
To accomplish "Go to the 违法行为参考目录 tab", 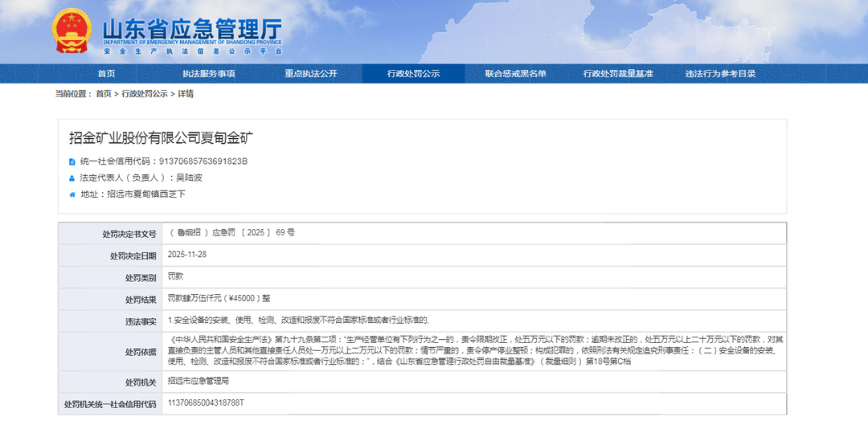I will 720,74.
